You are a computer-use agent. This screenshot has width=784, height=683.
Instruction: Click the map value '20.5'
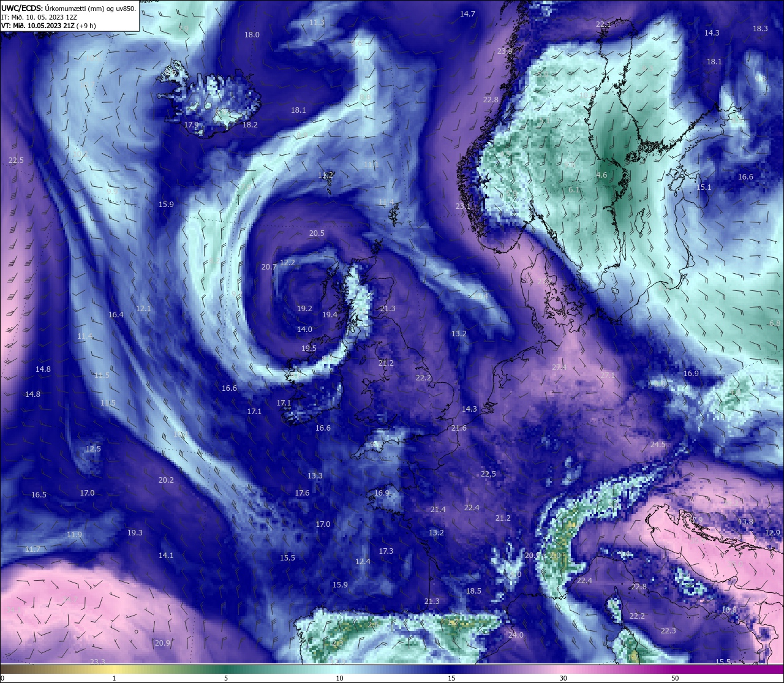tap(317, 233)
